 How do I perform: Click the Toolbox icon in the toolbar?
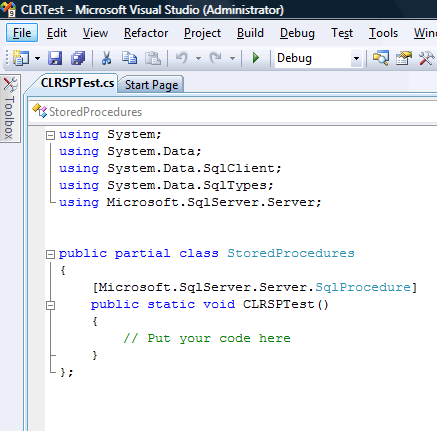[x=426, y=58]
